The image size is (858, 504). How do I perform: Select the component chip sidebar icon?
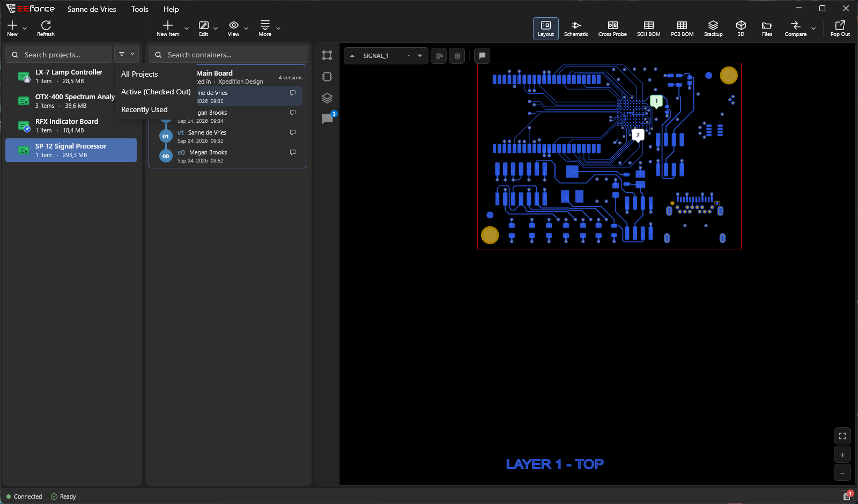tap(327, 77)
